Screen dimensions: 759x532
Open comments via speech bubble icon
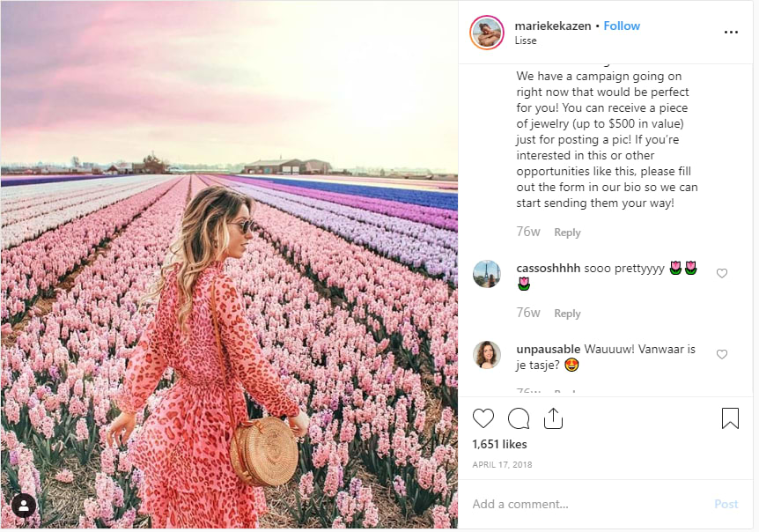[x=519, y=418]
